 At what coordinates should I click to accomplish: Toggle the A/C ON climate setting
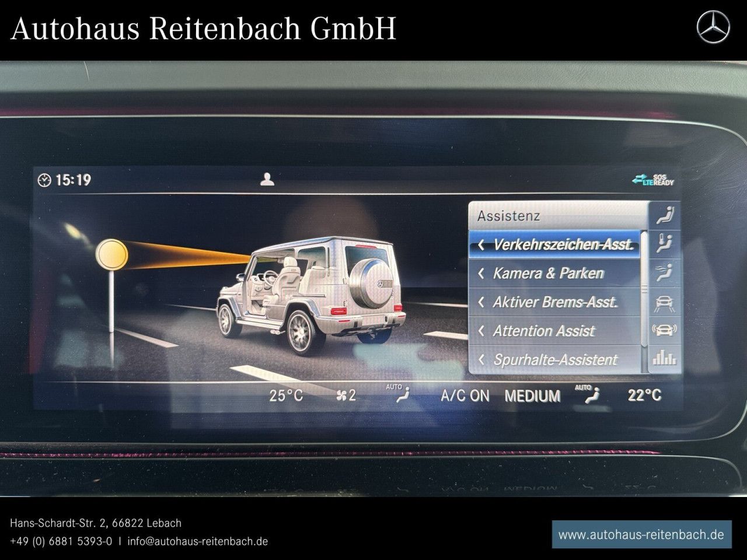click(465, 395)
